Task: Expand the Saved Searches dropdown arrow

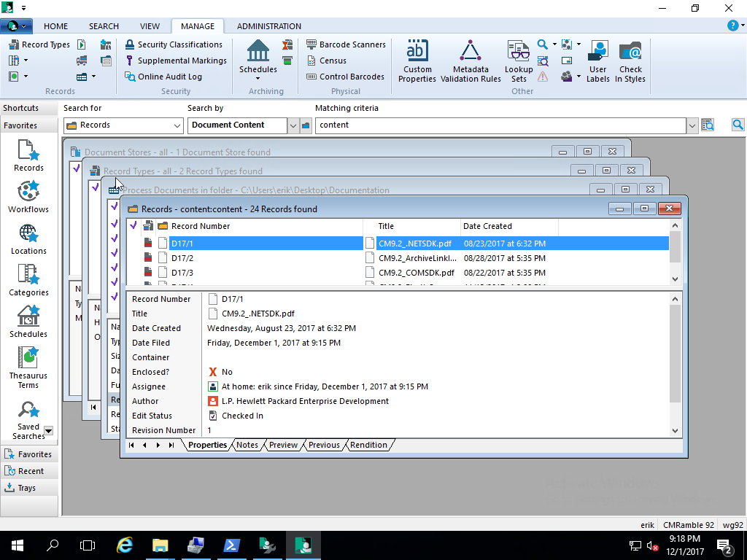Action: click(49, 430)
